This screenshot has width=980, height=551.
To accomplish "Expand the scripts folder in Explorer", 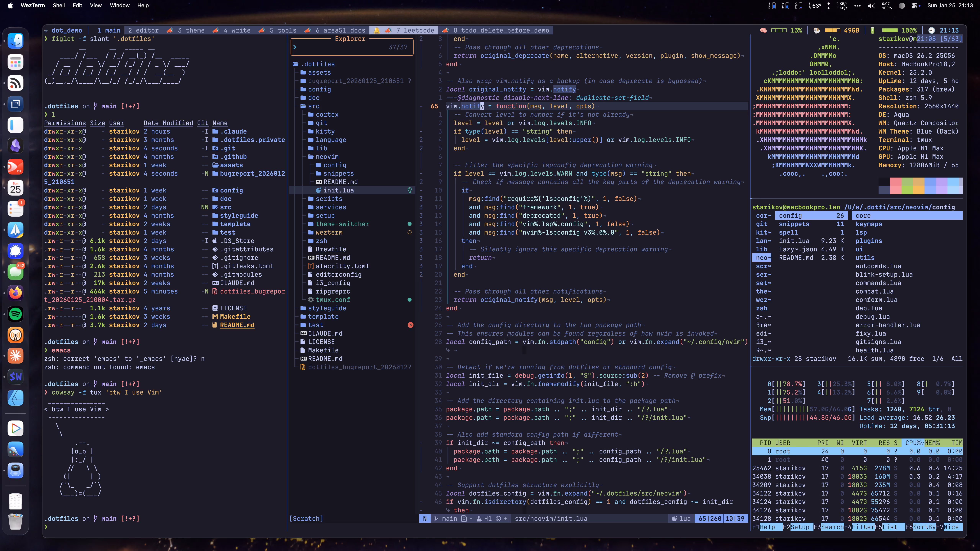I will click(x=325, y=199).
